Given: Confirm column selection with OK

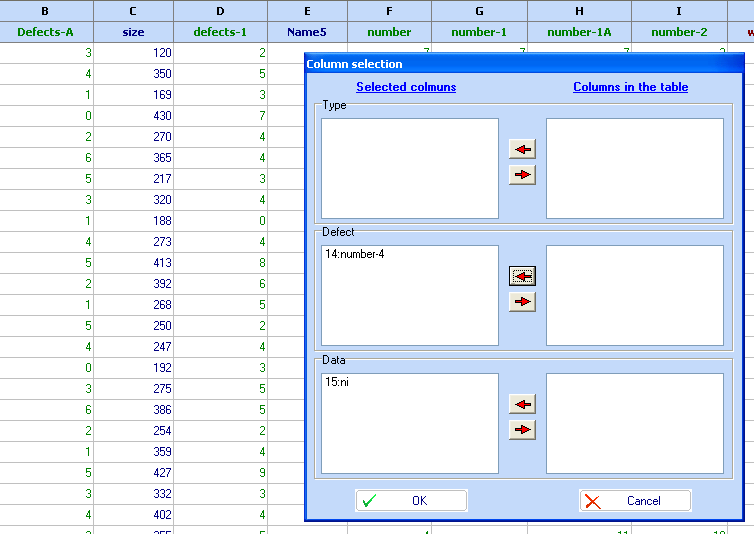Looking at the screenshot, I should (411, 501).
